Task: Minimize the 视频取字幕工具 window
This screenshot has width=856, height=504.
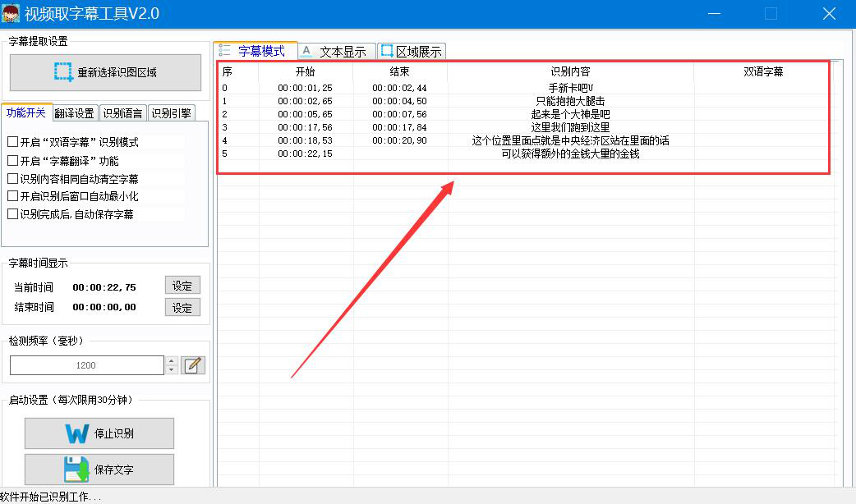Action: tap(714, 14)
